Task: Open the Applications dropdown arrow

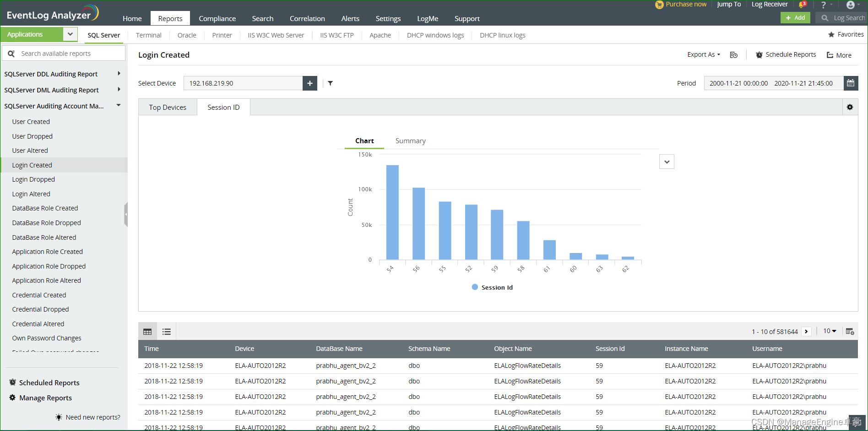Action: pos(70,34)
